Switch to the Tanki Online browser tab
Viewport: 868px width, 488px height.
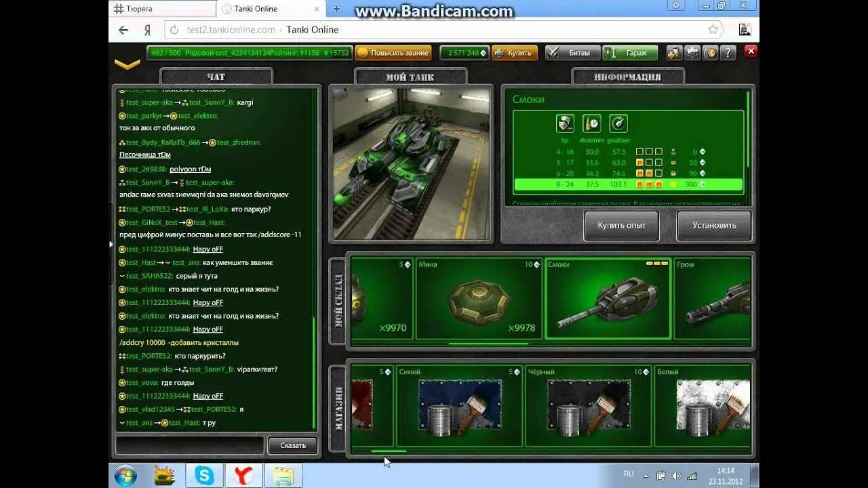270,9
